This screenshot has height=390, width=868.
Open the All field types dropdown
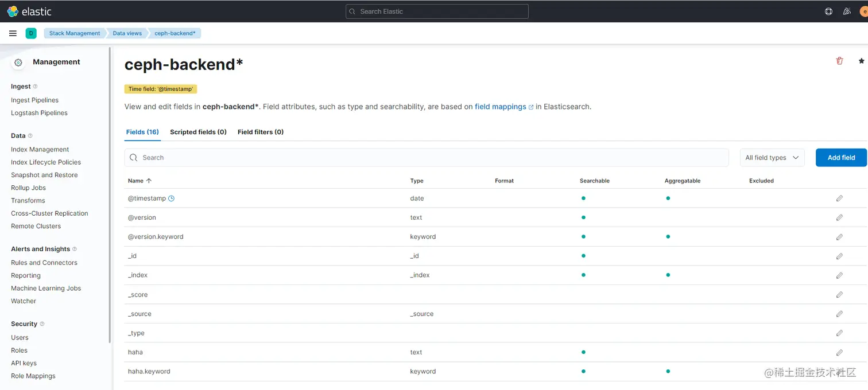point(772,158)
